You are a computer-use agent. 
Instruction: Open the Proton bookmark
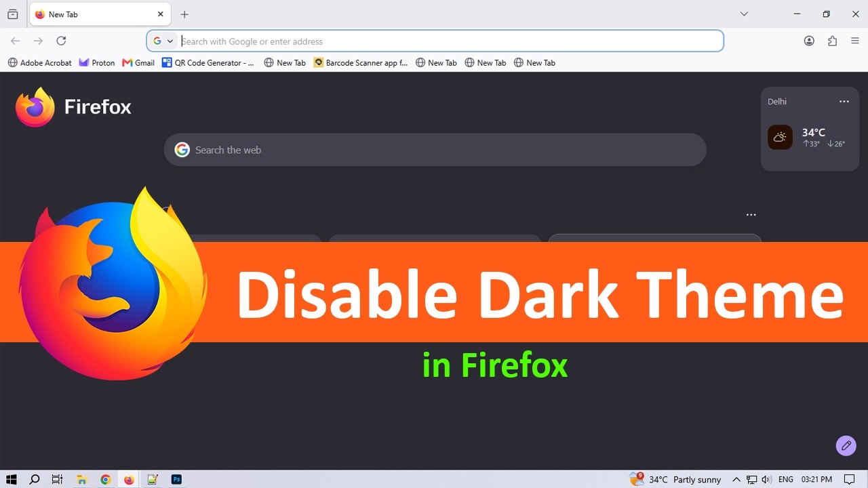pos(97,62)
